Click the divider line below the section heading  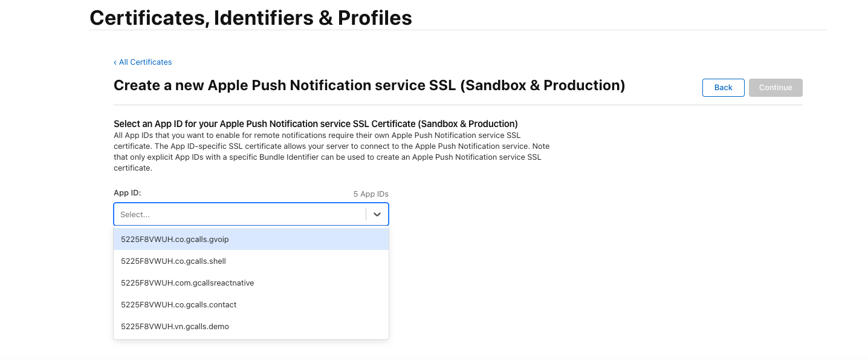point(458,105)
